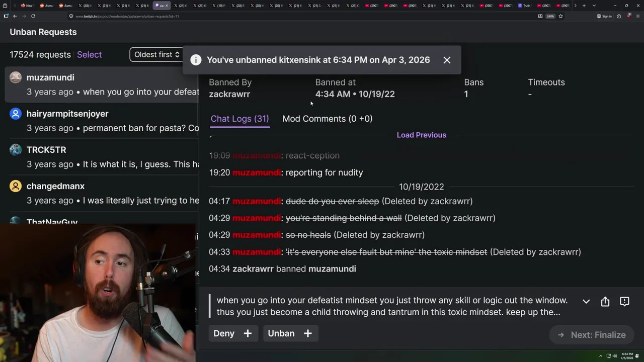Click the Load Previous link
The image size is (644, 362).
(x=422, y=135)
